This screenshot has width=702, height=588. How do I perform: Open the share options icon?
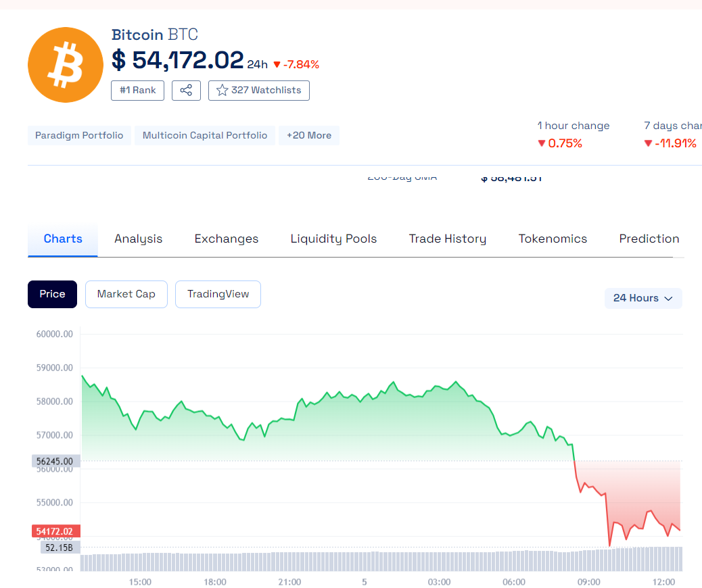[186, 90]
